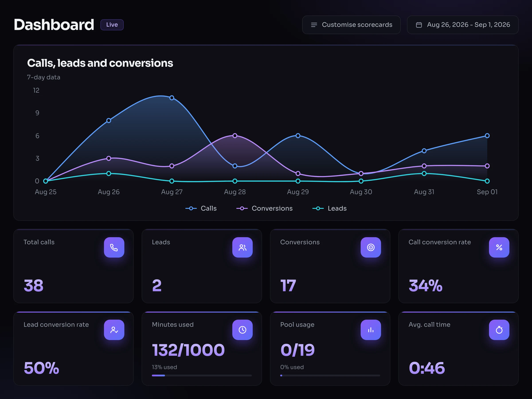Viewport: 532px width, 399px height.
Task: Select the Calls data point at Aug 31
Action: [424, 151]
